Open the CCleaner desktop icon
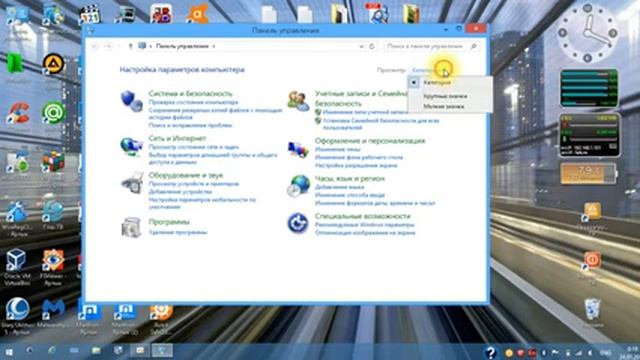Screen dimensions: 640x360 [17, 113]
